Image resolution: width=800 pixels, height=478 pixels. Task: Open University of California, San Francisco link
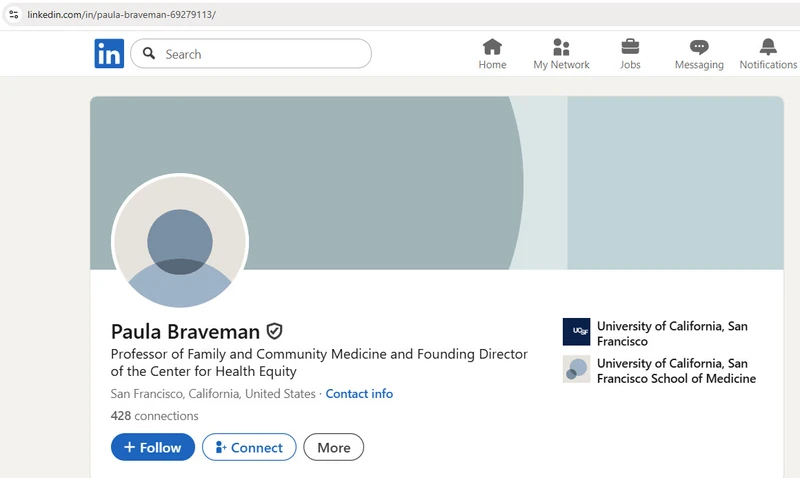[672, 334]
